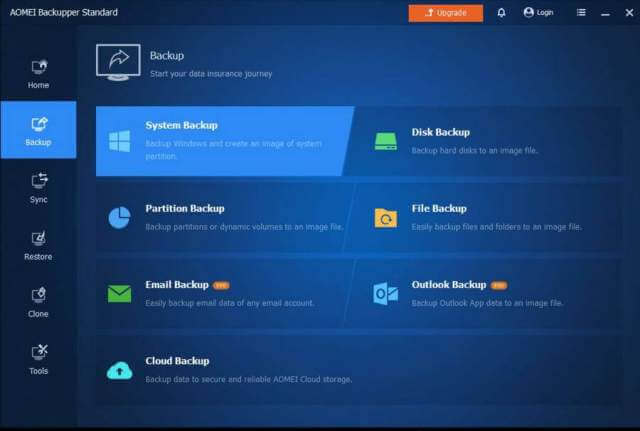Click the yellow folder File Backup icon
Screen dimensions: 640x431
(x=386, y=218)
